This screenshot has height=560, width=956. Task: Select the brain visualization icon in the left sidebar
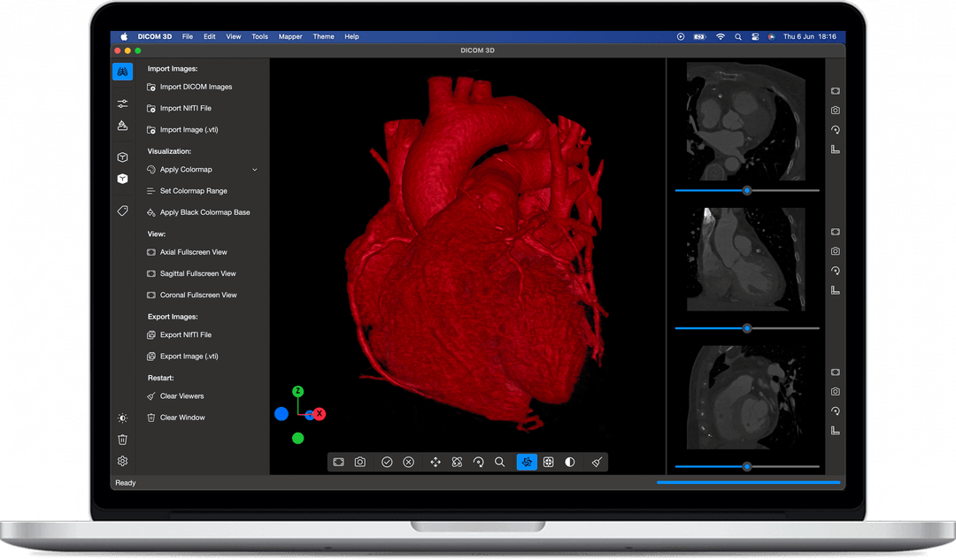pyautogui.click(x=122, y=71)
